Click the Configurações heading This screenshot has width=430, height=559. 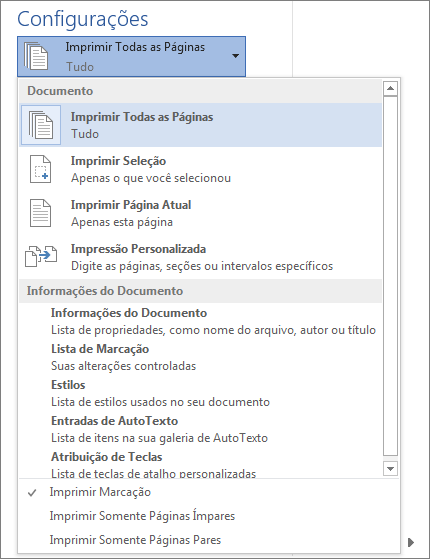point(83,19)
